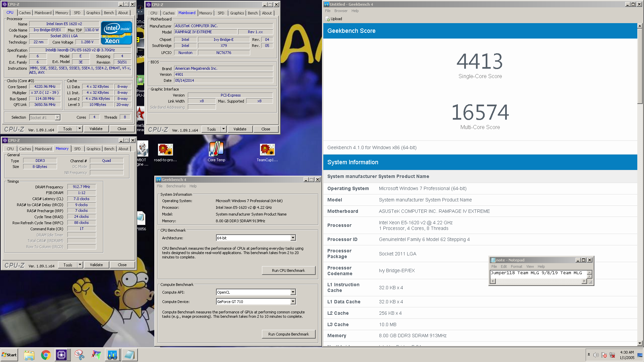
Task: Click Validate in the CPU-Z CPU window
Action: coord(96,129)
